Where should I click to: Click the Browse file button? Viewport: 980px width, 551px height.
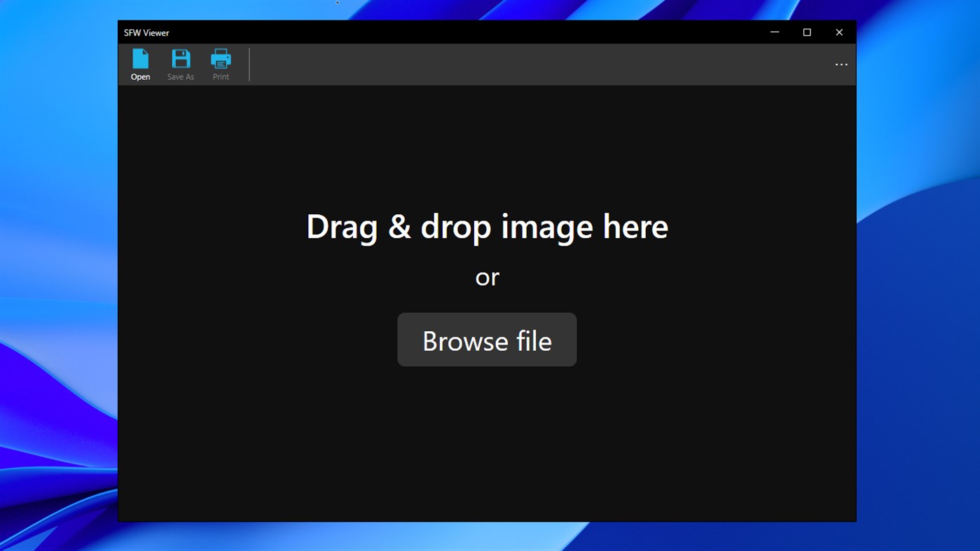[487, 340]
